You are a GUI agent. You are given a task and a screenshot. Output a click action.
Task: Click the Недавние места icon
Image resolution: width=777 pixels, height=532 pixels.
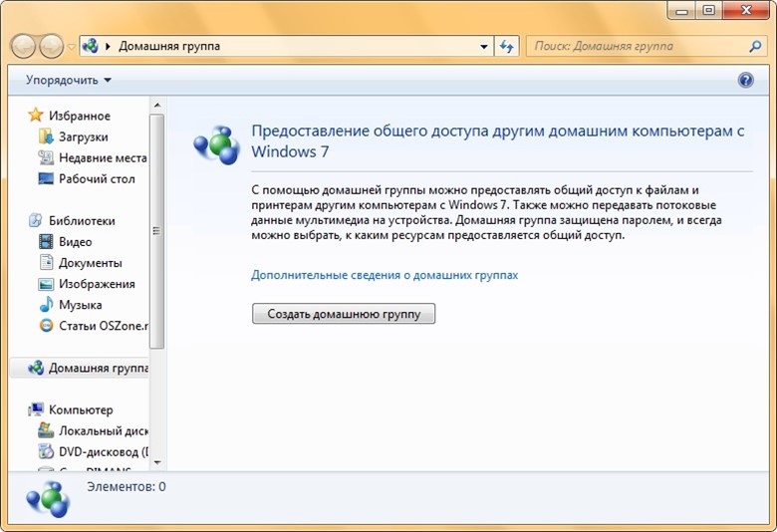pyautogui.click(x=46, y=157)
